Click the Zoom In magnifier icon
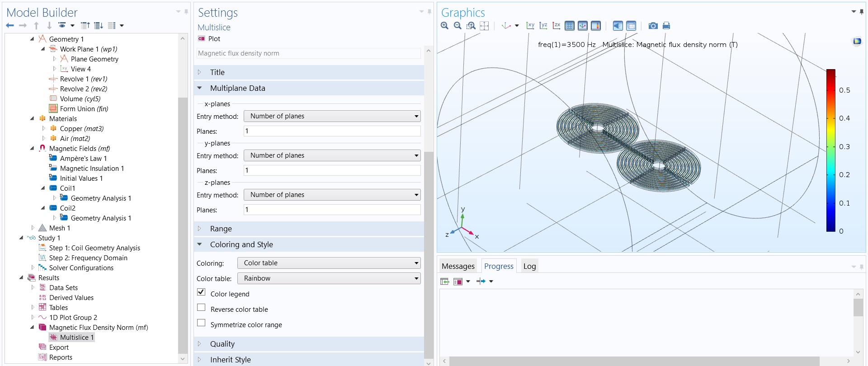The image size is (868, 366). (x=444, y=26)
